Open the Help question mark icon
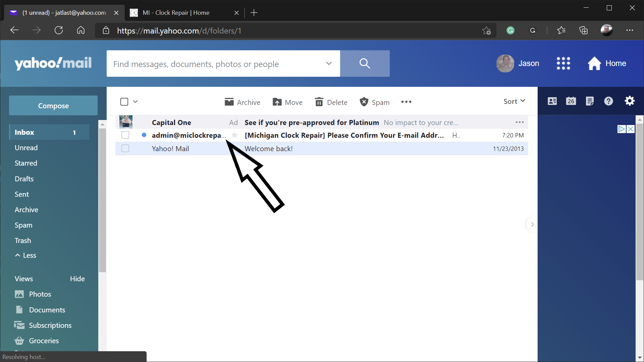The image size is (644, 362). [x=608, y=101]
